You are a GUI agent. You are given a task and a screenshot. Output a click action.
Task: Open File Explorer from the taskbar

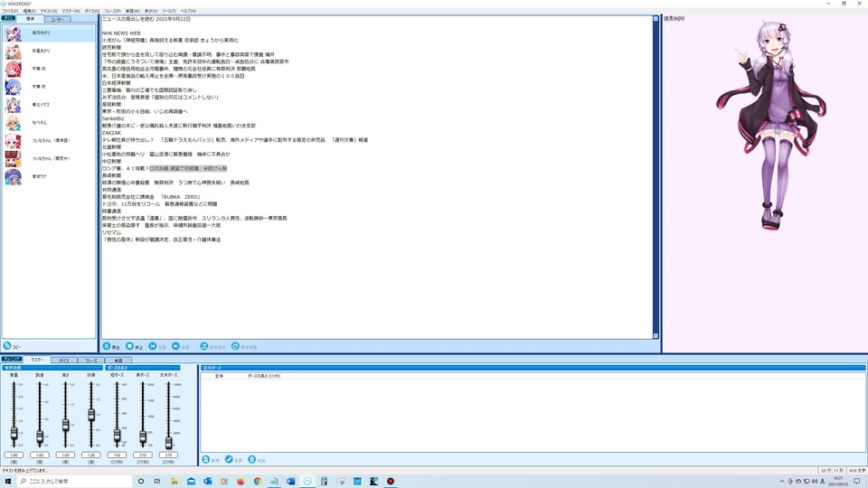tap(175, 482)
